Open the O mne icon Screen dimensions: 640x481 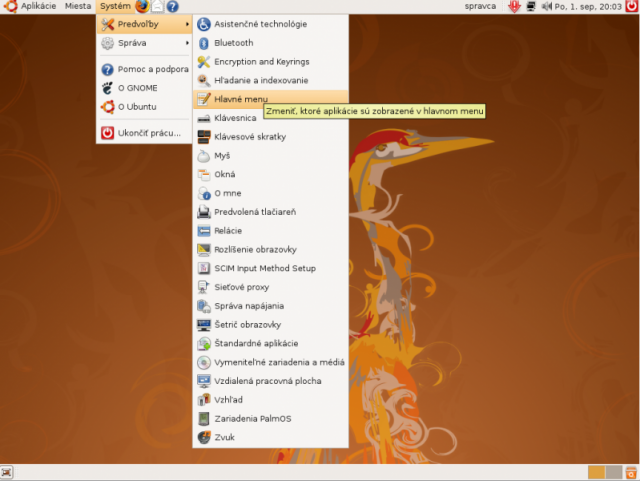tap(204, 193)
